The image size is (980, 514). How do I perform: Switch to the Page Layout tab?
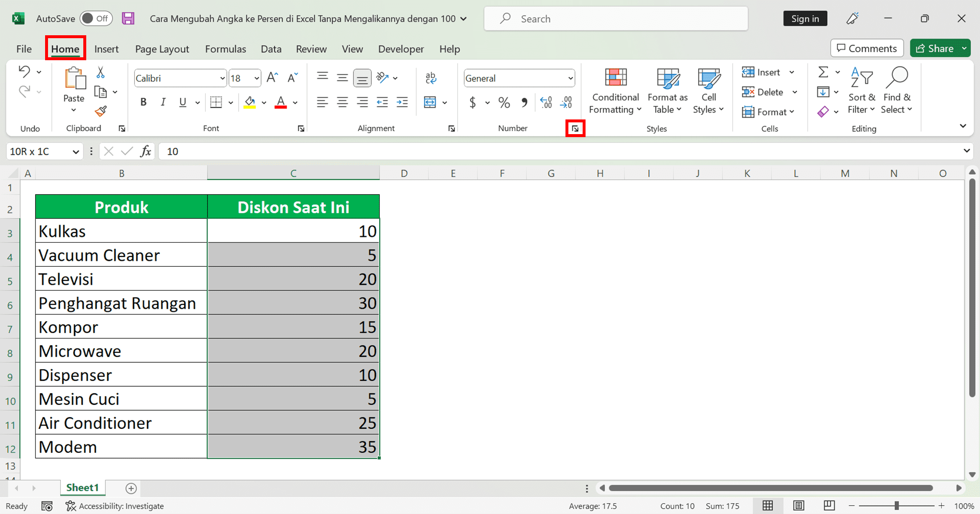click(x=162, y=49)
